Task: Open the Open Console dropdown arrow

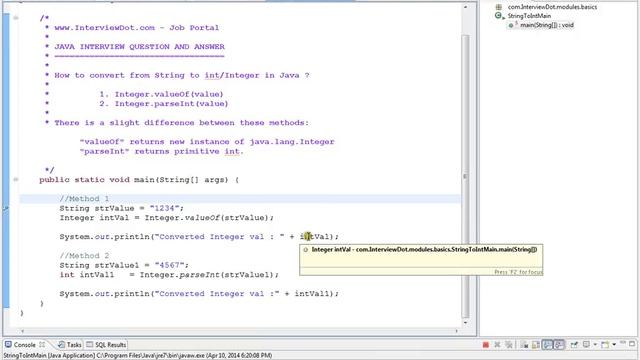Action: 614,345
